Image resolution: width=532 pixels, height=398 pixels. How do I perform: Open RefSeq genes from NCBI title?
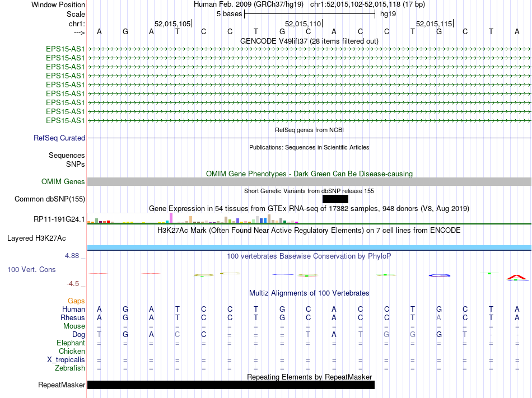tap(309, 130)
